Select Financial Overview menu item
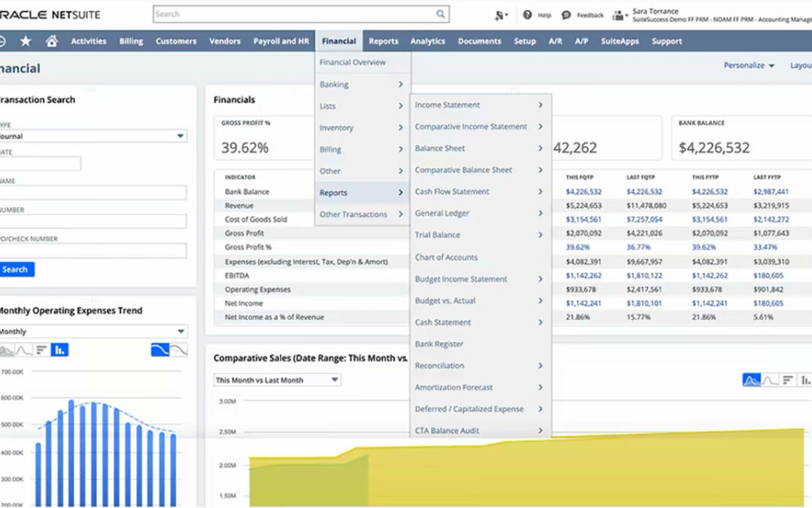This screenshot has width=812, height=508. click(x=353, y=62)
